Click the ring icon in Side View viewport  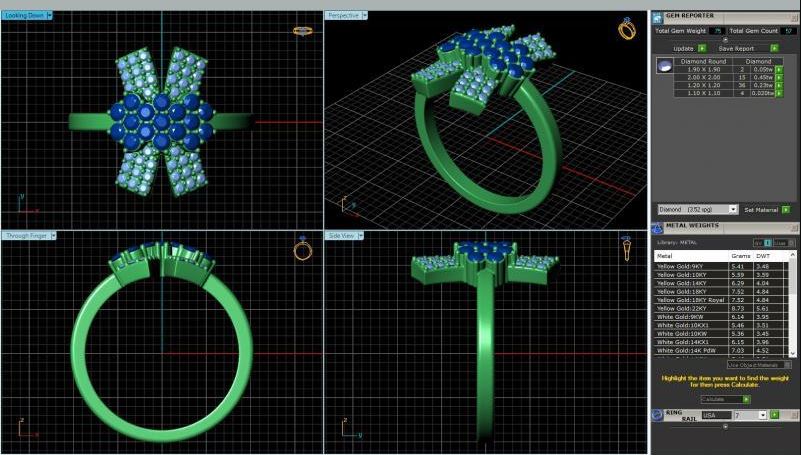[628, 247]
